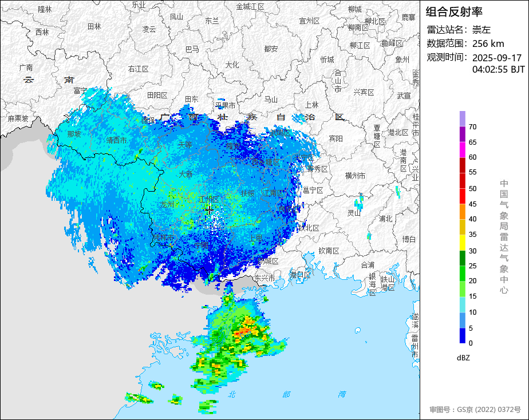This screenshot has width=529, height=420.
Task: Click the cyan 10 dBZ legend color
Action: coord(462,305)
